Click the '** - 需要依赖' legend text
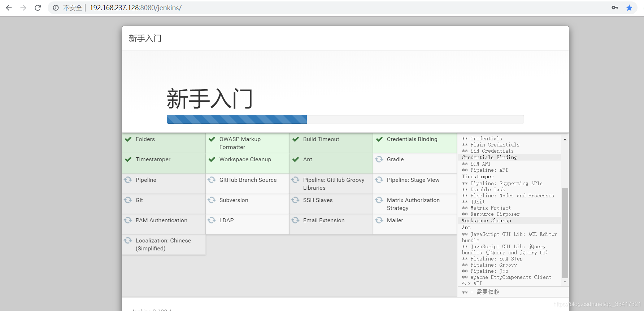Viewport: 644px width, 311px height. [480, 292]
